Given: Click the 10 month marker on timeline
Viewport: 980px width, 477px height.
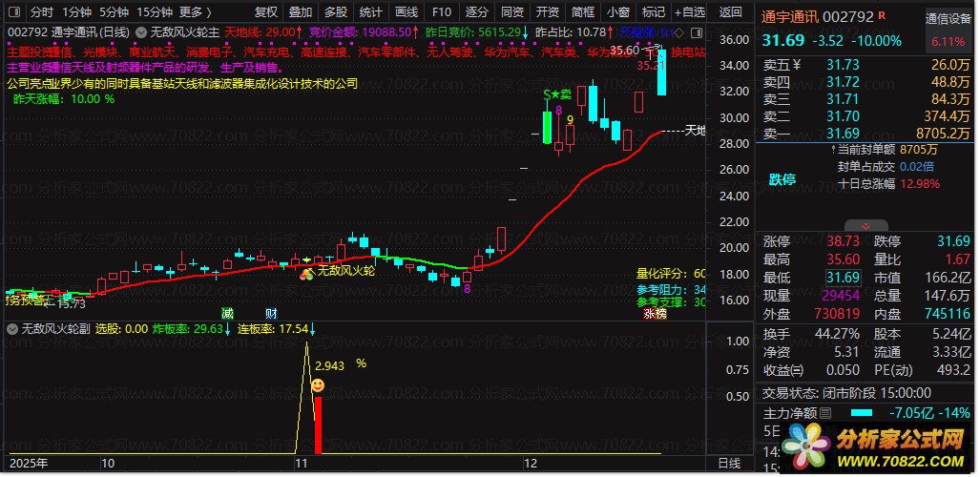Looking at the screenshot, I should (108, 464).
